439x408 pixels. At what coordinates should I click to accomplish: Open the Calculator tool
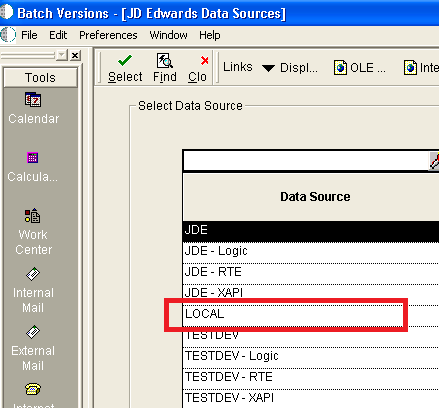tap(33, 167)
